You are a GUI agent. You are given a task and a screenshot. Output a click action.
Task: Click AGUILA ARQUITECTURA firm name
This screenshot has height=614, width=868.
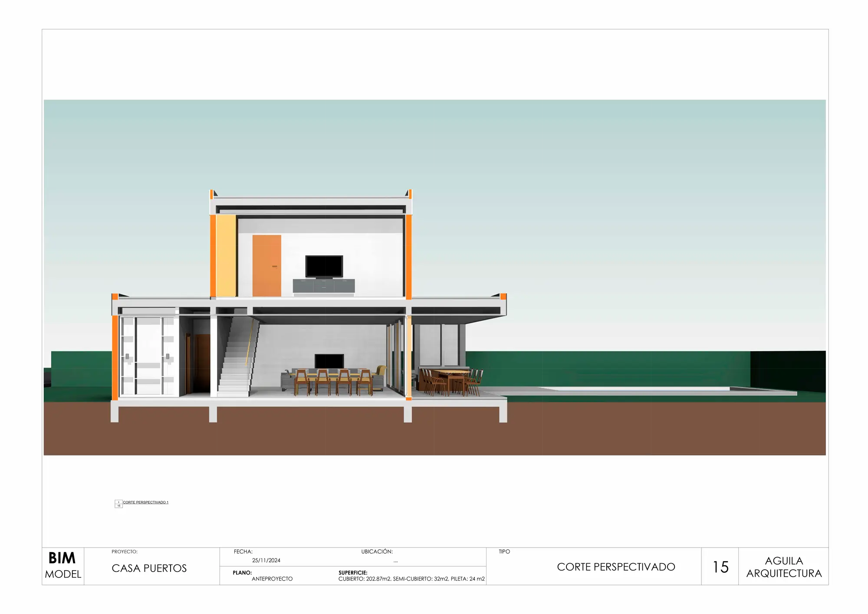(x=784, y=567)
